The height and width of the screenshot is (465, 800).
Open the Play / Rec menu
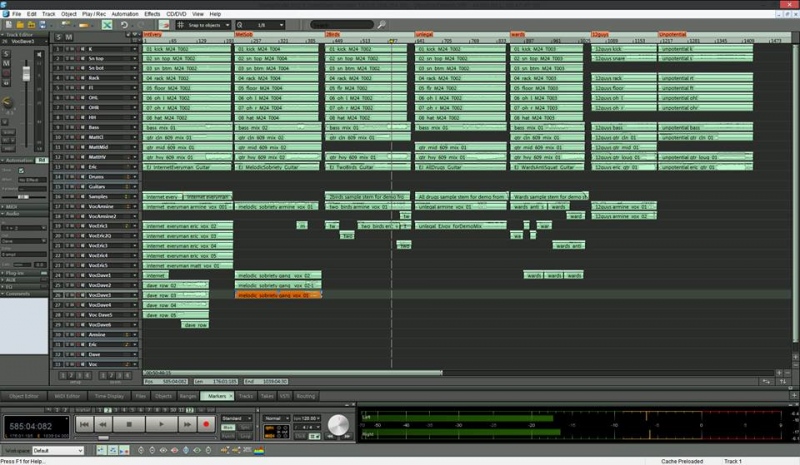click(94, 14)
